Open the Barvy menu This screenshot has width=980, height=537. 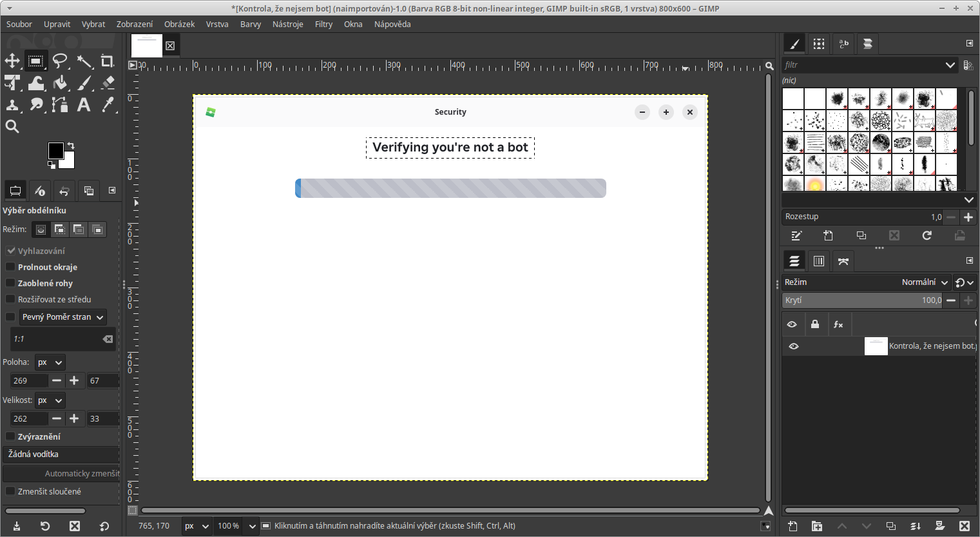[251, 24]
